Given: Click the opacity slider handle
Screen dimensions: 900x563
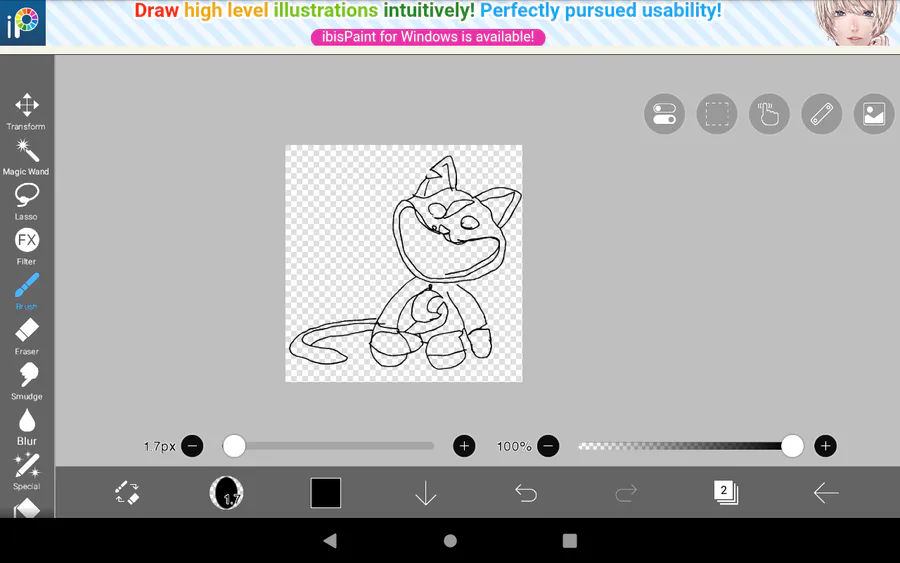Looking at the screenshot, I should tap(792, 446).
